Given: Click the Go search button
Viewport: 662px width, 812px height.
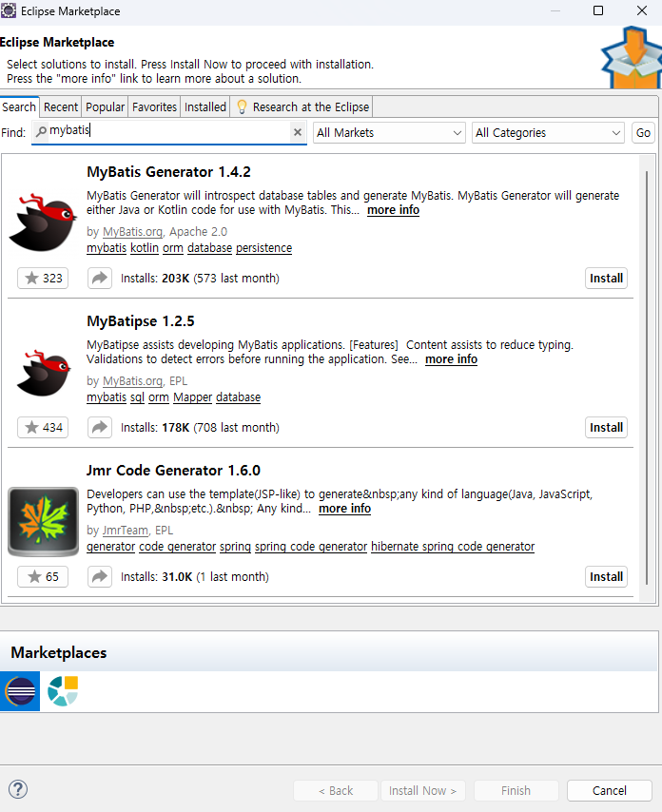Looking at the screenshot, I should click(643, 132).
